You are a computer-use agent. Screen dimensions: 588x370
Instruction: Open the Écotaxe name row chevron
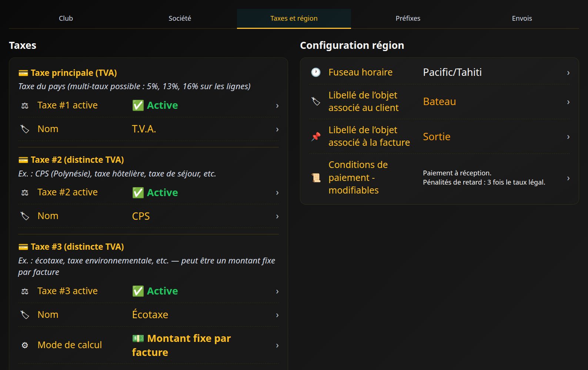point(277,315)
